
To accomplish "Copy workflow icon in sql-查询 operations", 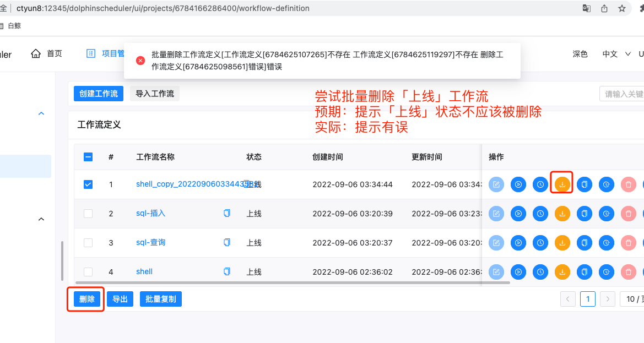I will 584,243.
